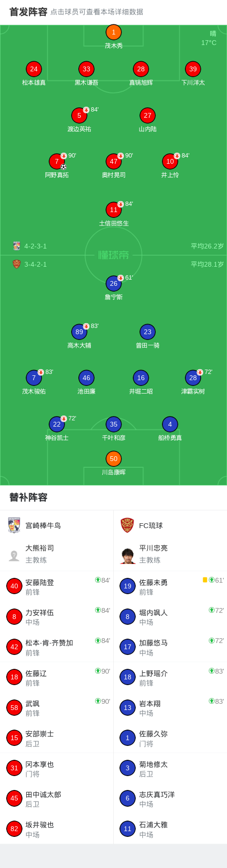This screenshot has height=868, width=227.
Task: Click the 宫崎棒牛鸟 team logo
Action: pos(14,525)
